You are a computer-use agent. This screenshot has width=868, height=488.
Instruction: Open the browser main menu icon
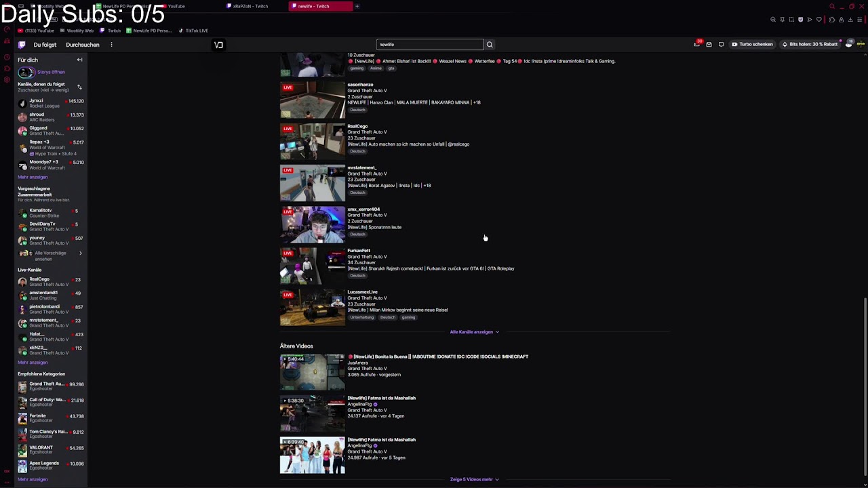pos(861,20)
